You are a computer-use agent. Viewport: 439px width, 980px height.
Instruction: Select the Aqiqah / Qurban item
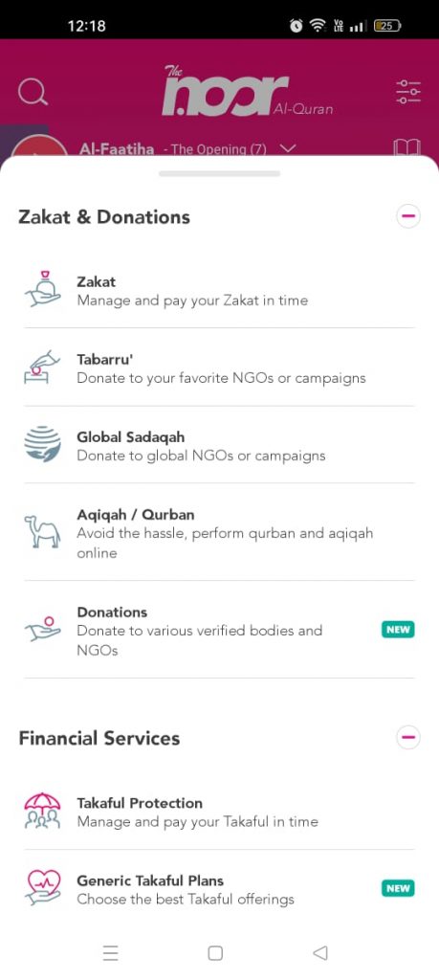click(x=219, y=532)
